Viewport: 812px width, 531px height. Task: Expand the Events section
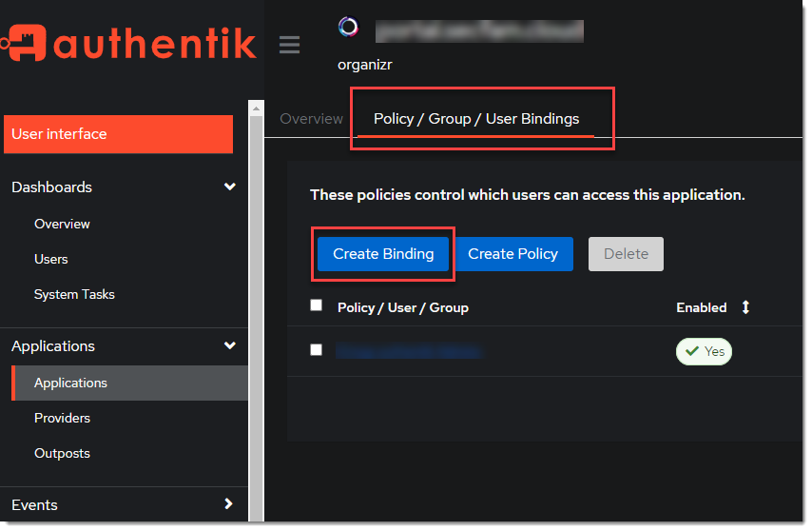(228, 504)
